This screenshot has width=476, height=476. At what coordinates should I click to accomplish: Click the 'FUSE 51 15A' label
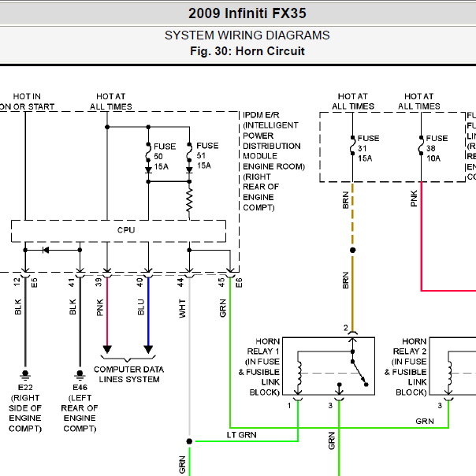[207, 155]
